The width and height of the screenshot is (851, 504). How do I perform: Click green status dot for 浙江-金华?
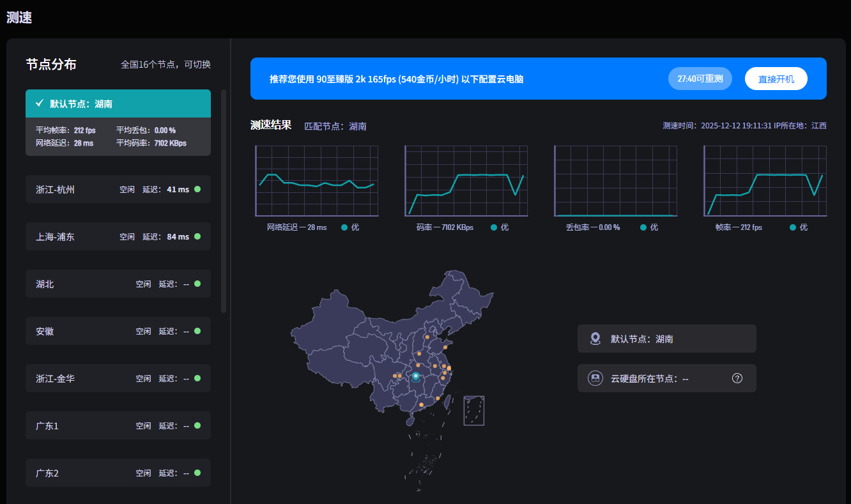click(x=197, y=378)
